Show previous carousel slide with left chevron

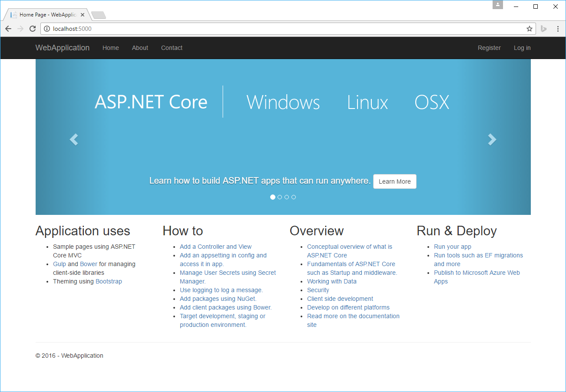tap(74, 139)
